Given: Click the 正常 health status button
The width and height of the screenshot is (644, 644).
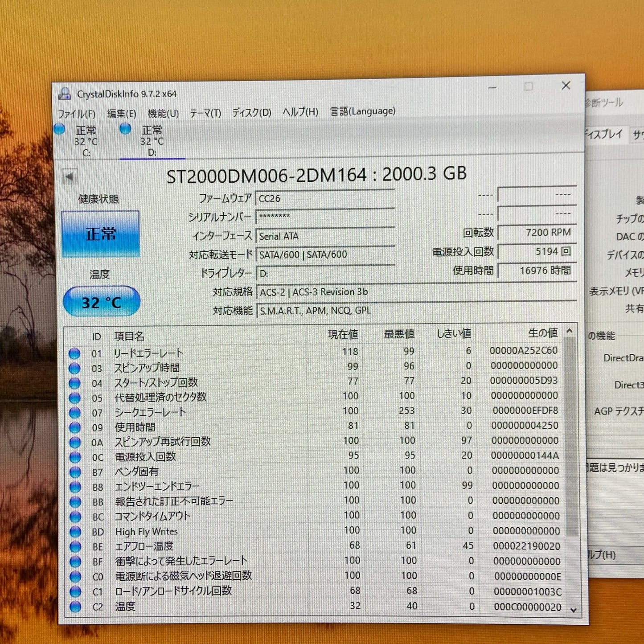Looking at the screenshot, I should 101,234.
